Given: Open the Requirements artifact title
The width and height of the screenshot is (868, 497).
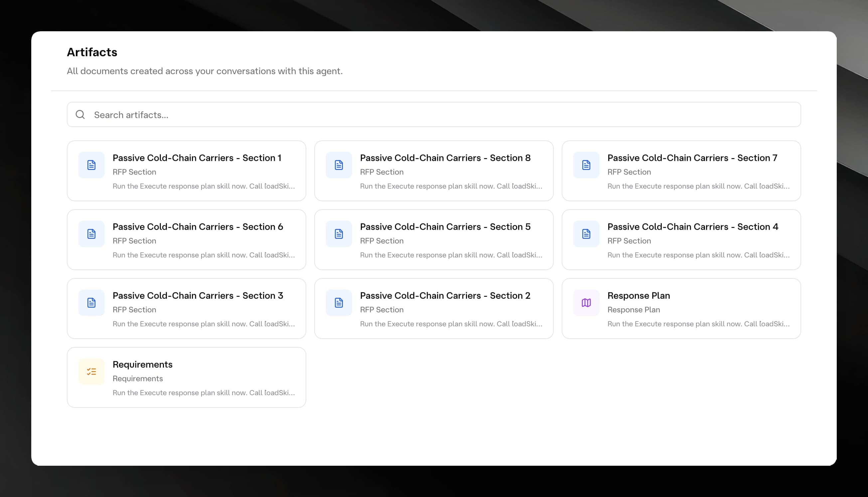Looking at the screenshot, I should click(143, 365).
